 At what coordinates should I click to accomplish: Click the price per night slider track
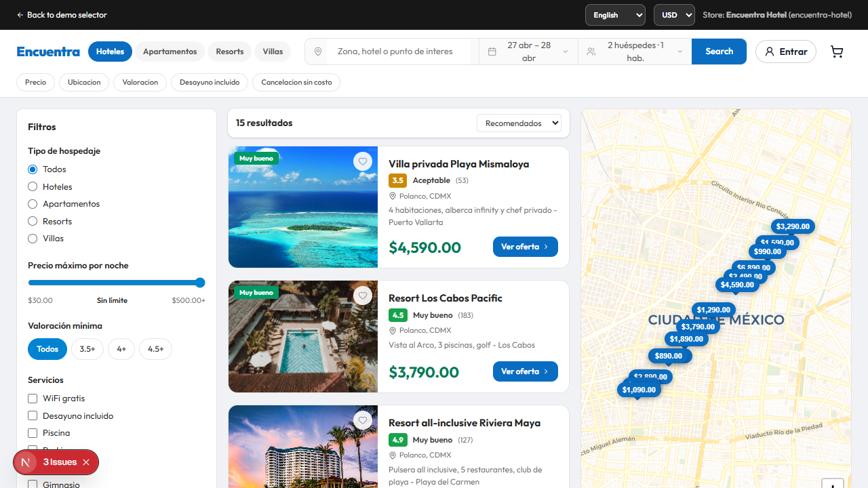(117, 283)
